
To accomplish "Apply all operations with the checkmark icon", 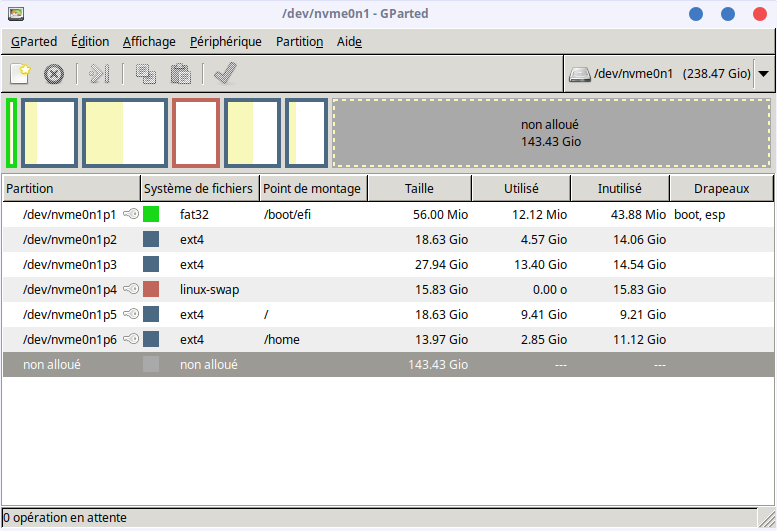I will [225, 73].
